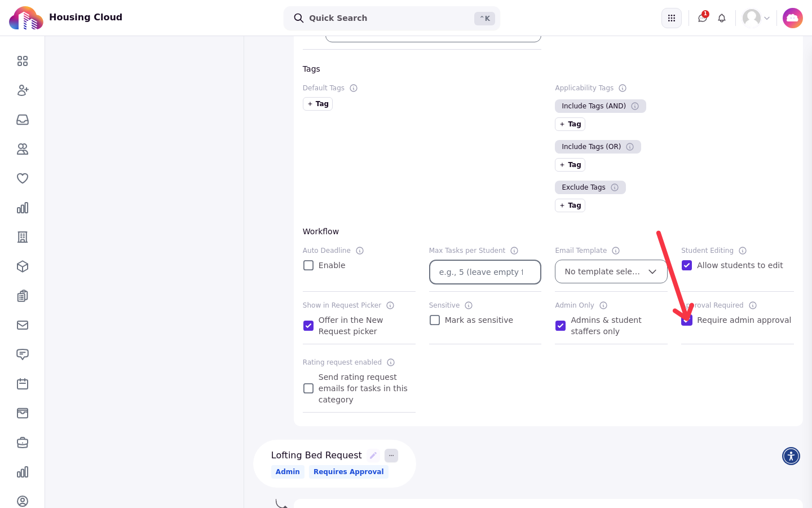Click the Admin badge on Lofting Bed Request
Image resolution: width=812 pixels, height=508 pixels.
coord(288,472)
